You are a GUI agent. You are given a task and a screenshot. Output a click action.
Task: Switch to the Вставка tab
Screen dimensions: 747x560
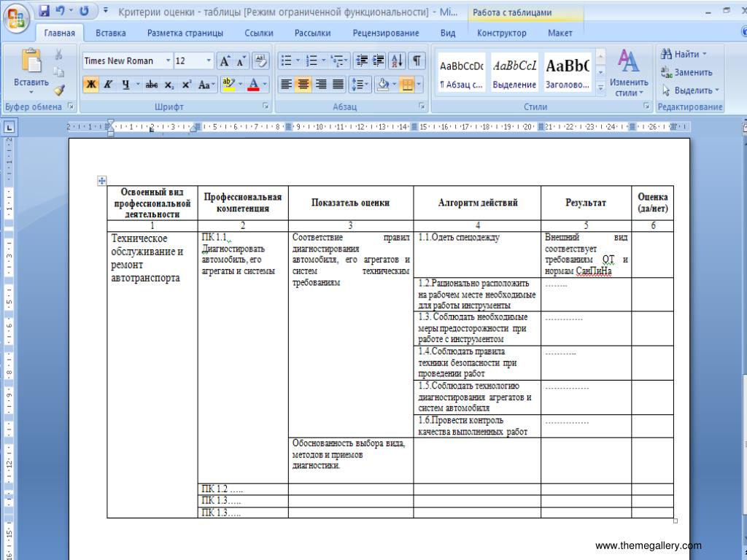[x=110, y=33]
